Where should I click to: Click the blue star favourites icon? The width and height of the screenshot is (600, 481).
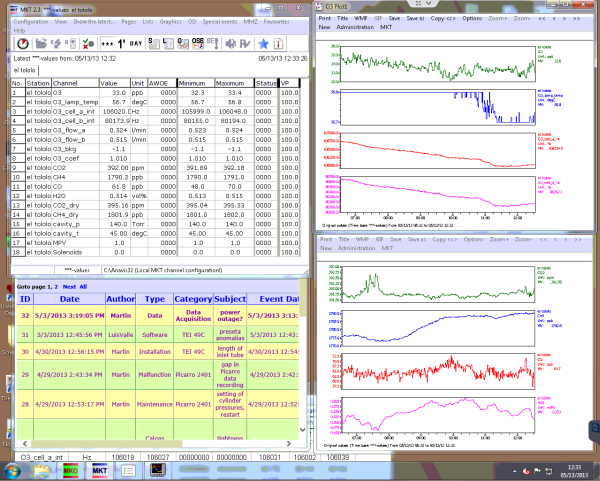click(263, 43)
